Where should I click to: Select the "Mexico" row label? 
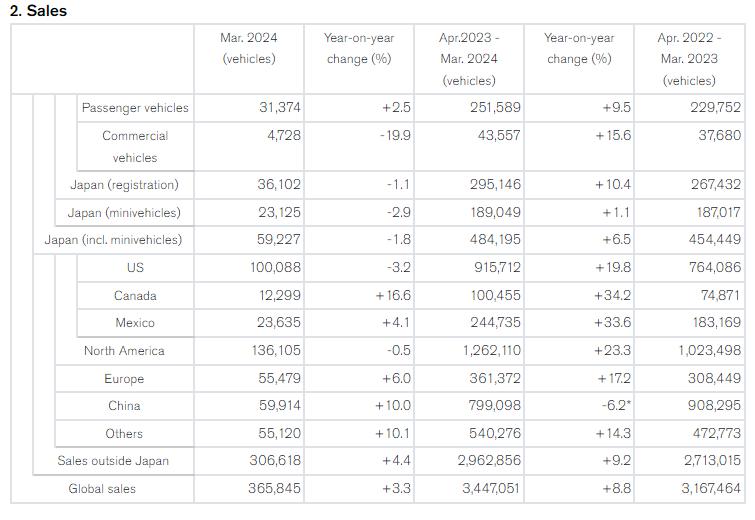coord(135,323)
